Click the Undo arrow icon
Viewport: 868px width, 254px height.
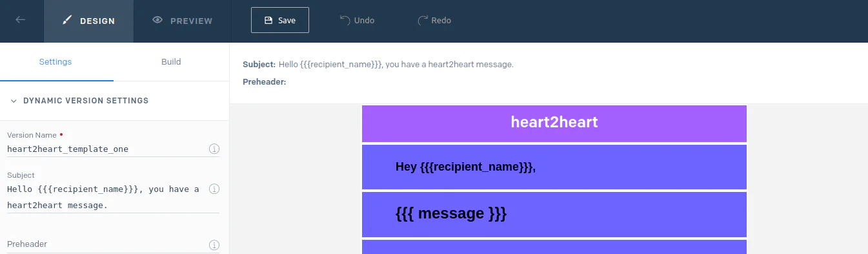click(345, 20)
